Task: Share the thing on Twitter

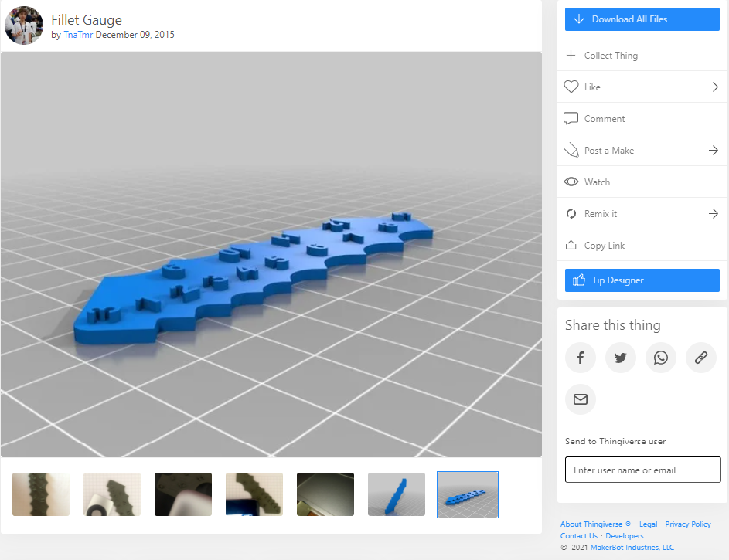Action: pos(621,358)
